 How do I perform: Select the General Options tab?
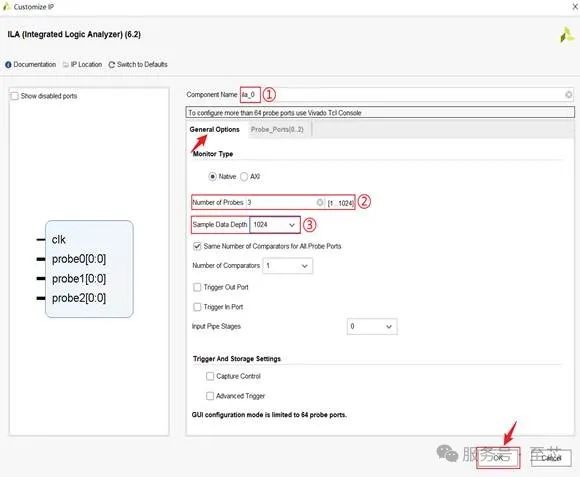click(x=215, y=129)
